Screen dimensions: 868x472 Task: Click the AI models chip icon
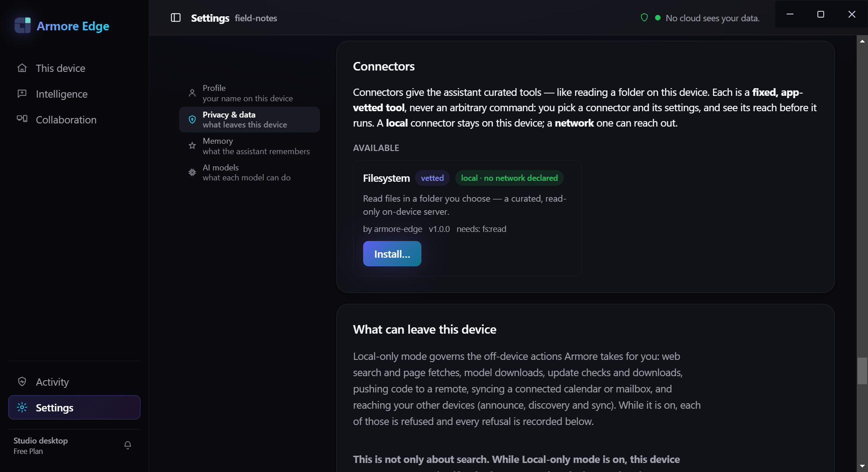tap(192, 172)
